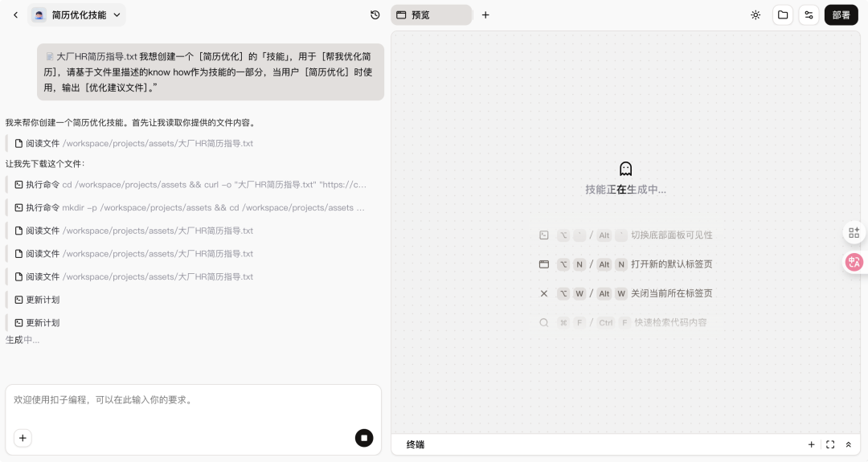Toggle light/dark theme sun icon
The height and width of the screenshot is (462, 868).
pyautogui.click(x=755, y=14)
